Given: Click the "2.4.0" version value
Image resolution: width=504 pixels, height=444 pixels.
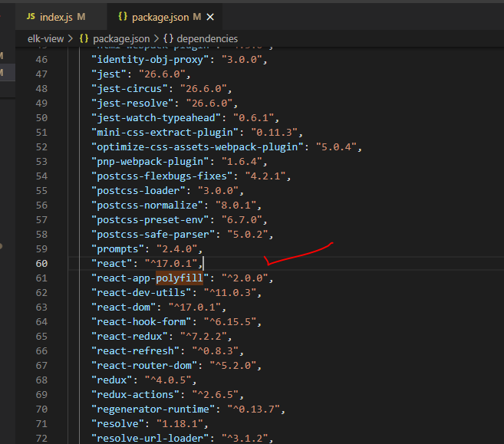Looking at the screenshot, I should tap(177, 249).
